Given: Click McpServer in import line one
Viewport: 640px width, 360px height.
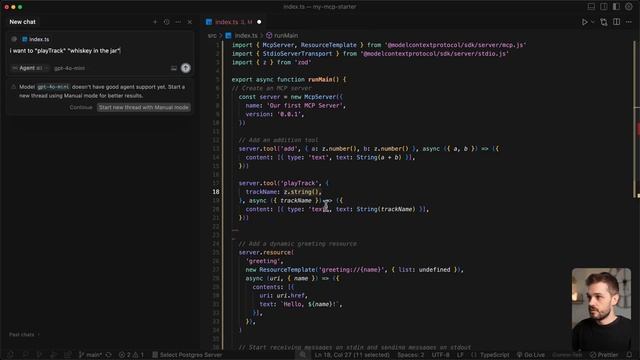Looking at the screenshot, I should click(277, 45).
